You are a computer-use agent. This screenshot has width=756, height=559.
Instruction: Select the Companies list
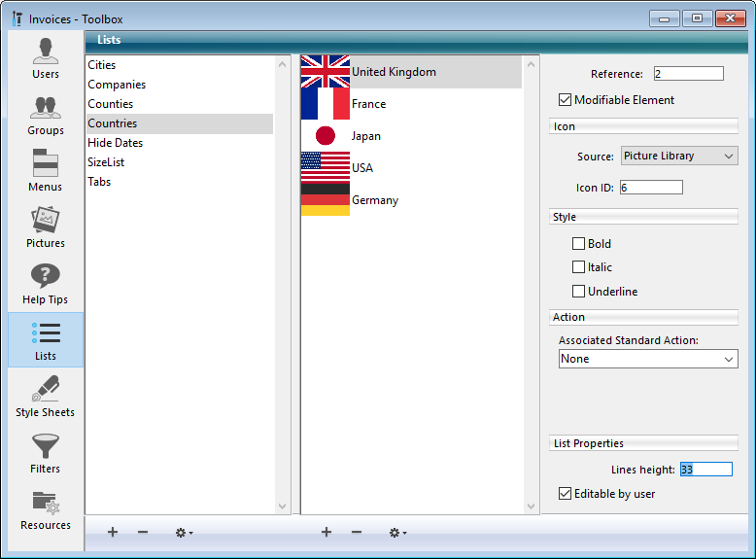117,85
